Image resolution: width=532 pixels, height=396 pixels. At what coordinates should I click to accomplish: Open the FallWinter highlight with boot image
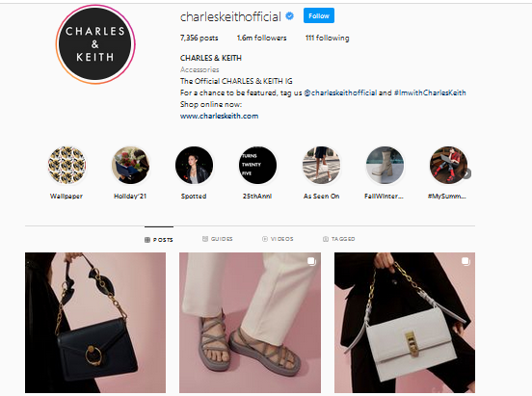click(385, 166)
